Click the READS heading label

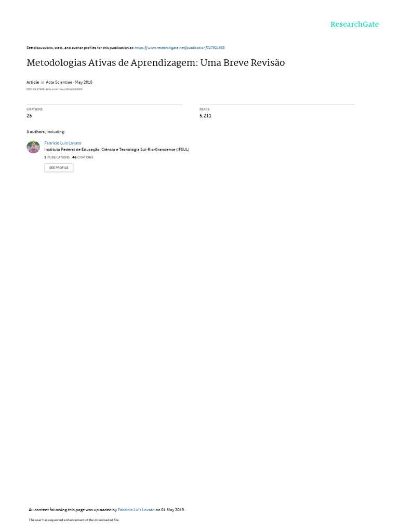click(x=204, y=109)
